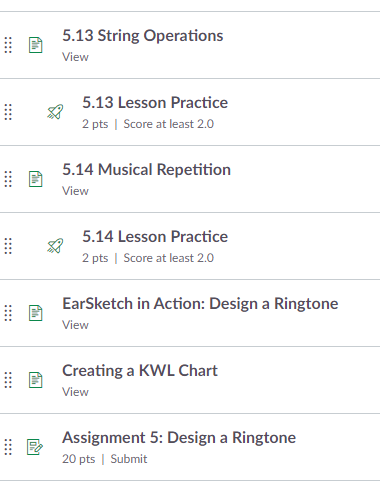380x495 pixels.
Task: Click the page icon for Creating a KWL Chart
Action: (35, 380)
